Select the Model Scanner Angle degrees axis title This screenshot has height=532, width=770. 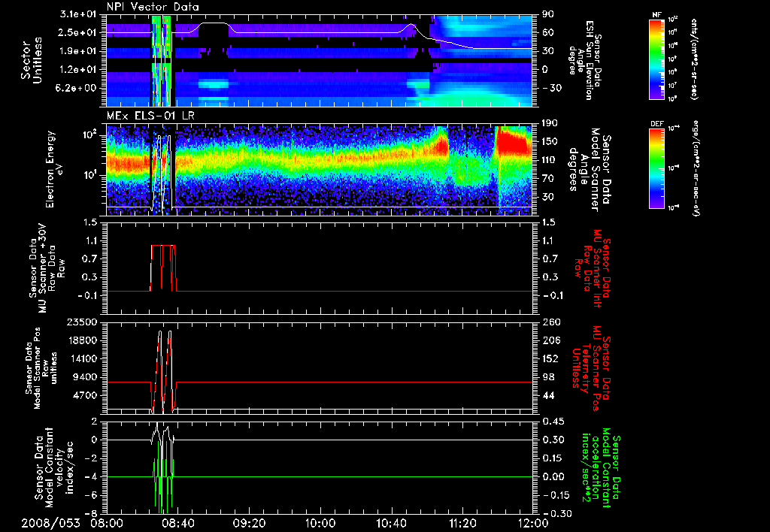(x=589, y=170)
